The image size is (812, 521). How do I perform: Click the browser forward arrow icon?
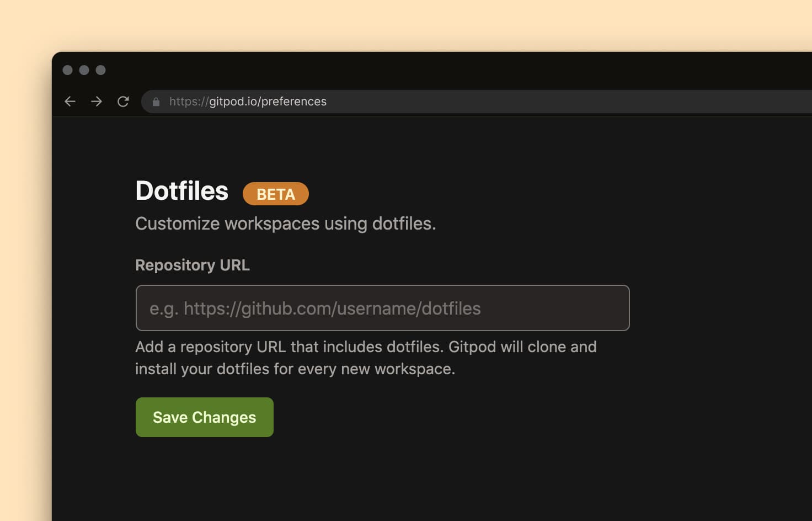pos(97,102)
